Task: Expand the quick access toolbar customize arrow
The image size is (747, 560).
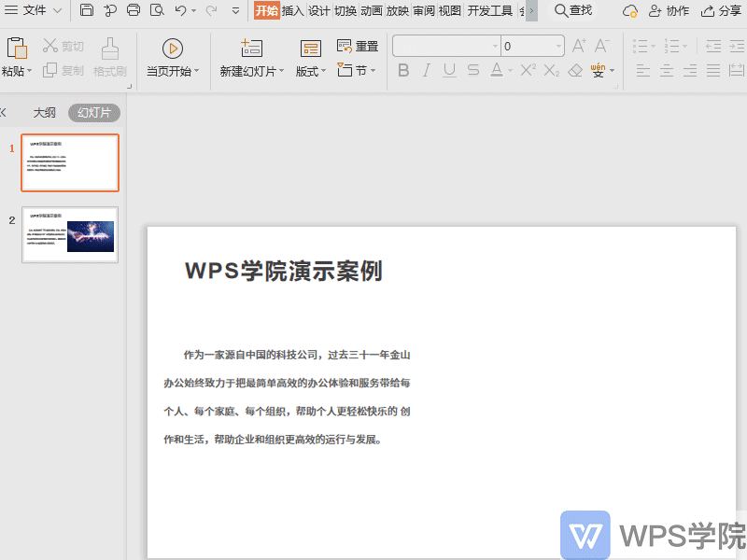Action: tap(235, 10)
